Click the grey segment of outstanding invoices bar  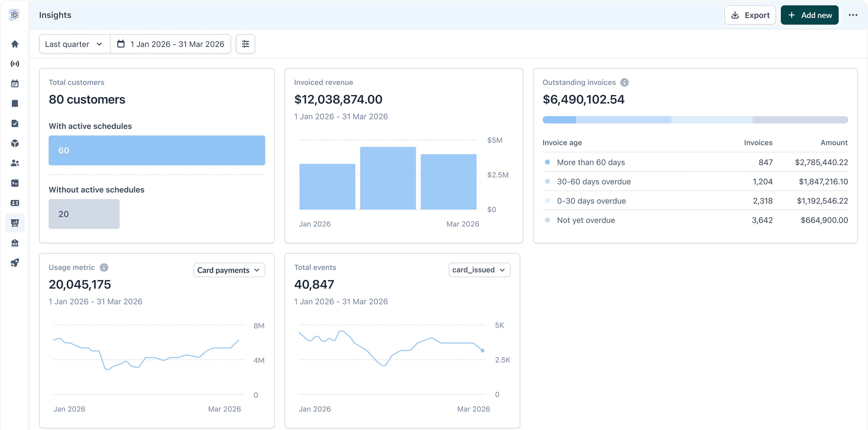coord(800,120)
